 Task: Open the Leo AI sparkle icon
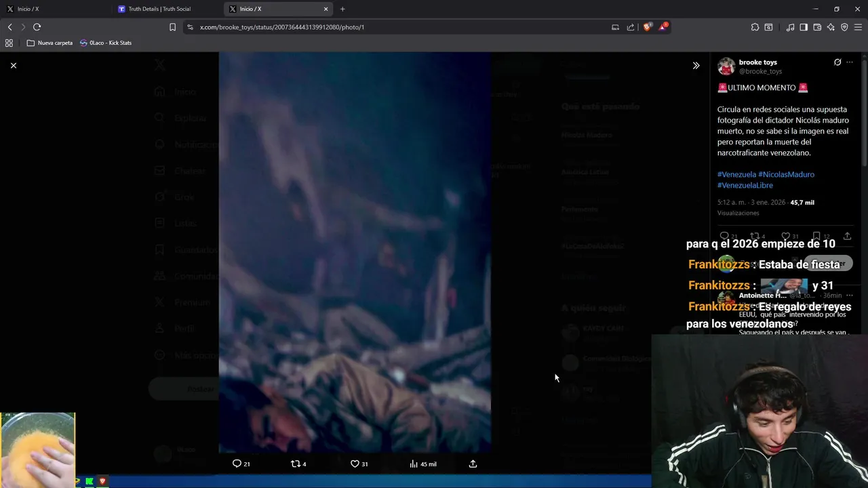831,27
